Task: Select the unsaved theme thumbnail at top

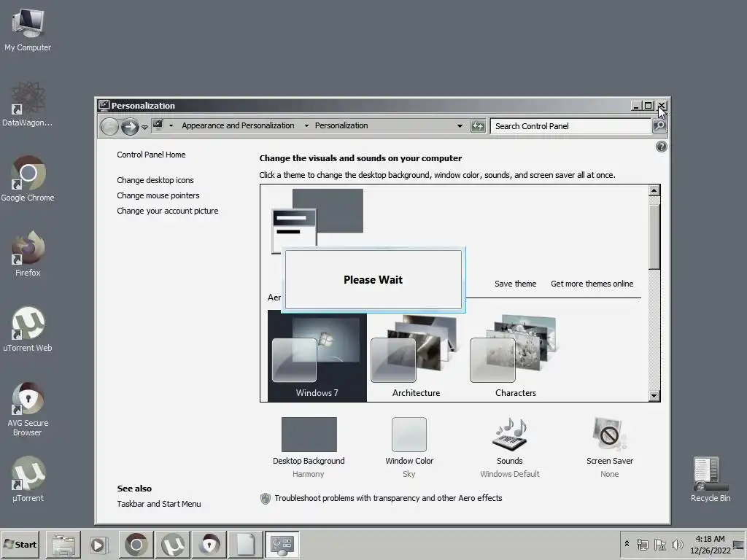Action: (317, 221)
